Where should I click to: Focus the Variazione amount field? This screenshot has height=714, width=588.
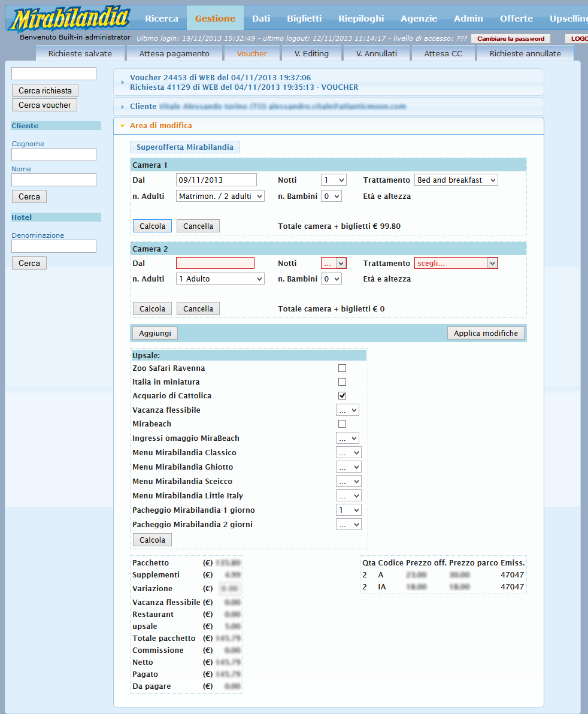pos(230,589)
